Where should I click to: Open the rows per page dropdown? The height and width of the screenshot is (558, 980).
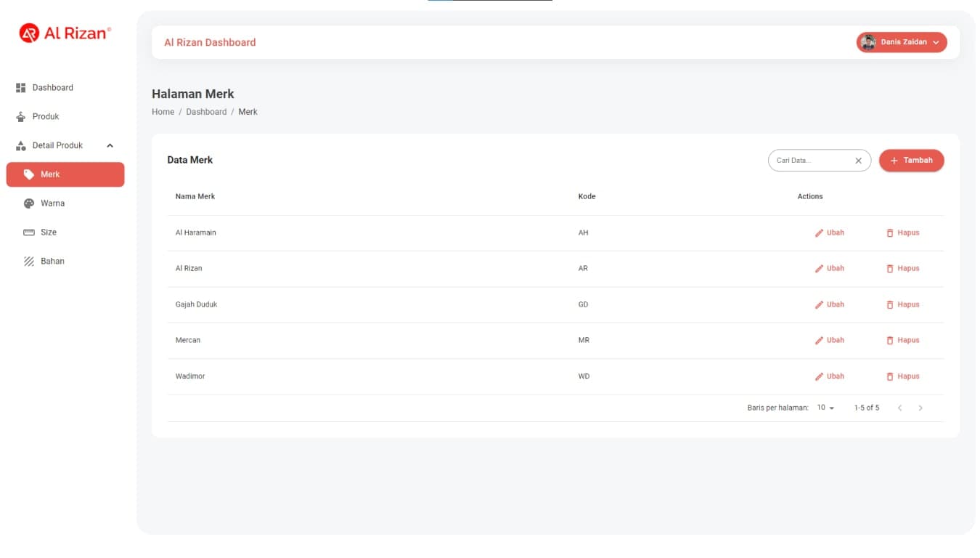coord(826,408)
